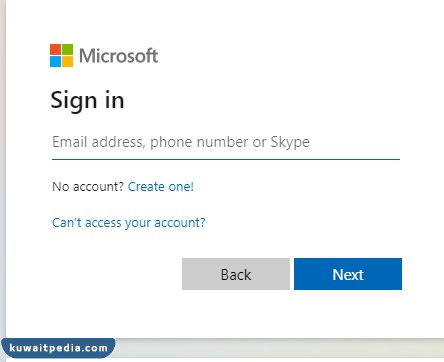
Task: Click the blue underline of the email field
Action: click(x=226, y=159)
